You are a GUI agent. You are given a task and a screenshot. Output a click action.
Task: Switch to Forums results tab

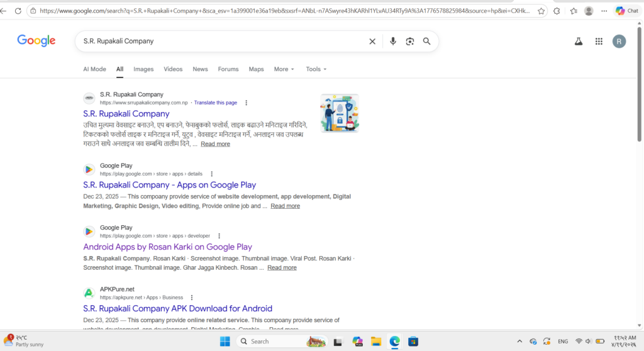pyautogui.click(x=228, y=69)
